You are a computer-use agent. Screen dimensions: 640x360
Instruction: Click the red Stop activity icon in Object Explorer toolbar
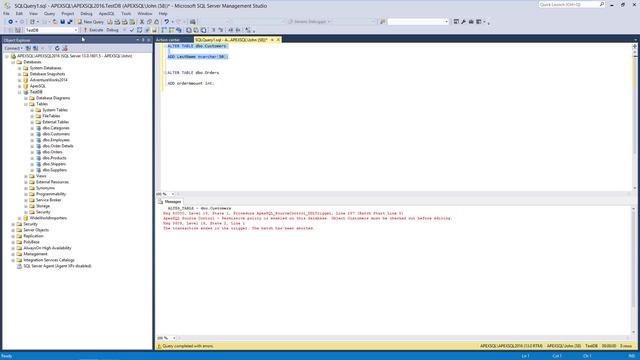click(64, 48)
